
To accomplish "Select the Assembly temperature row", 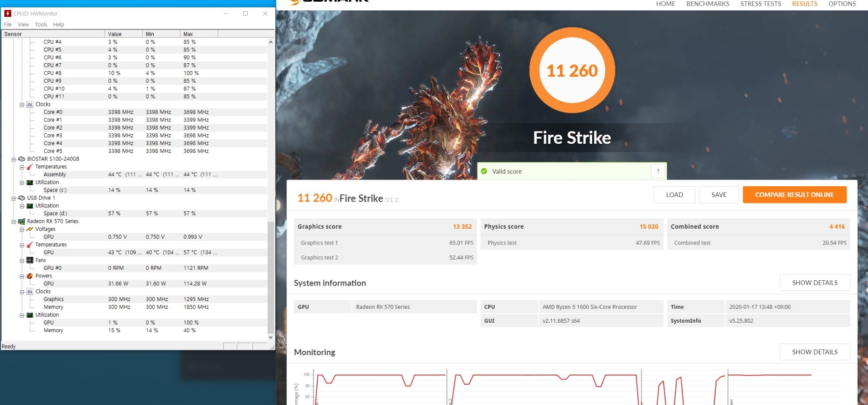I will 135,174.
